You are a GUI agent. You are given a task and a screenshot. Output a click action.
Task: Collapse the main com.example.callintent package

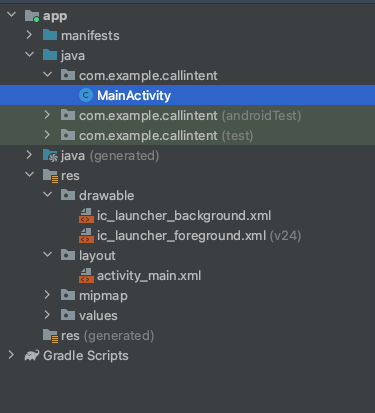[x=48, y=75]
